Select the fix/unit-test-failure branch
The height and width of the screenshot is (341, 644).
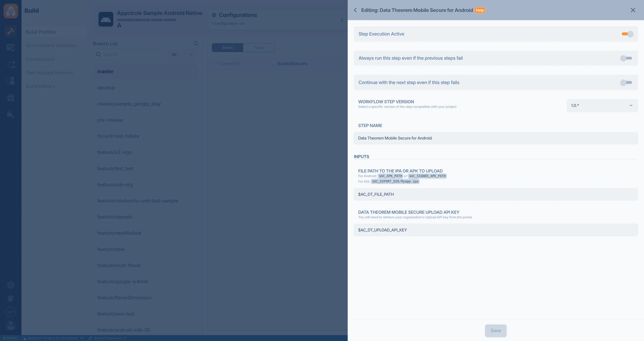[118, 136]
